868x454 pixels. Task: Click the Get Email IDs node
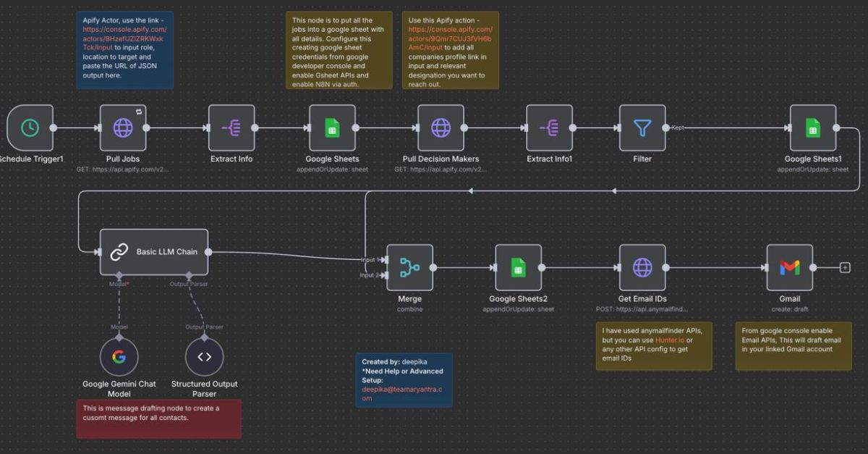(x=642, y=267)
